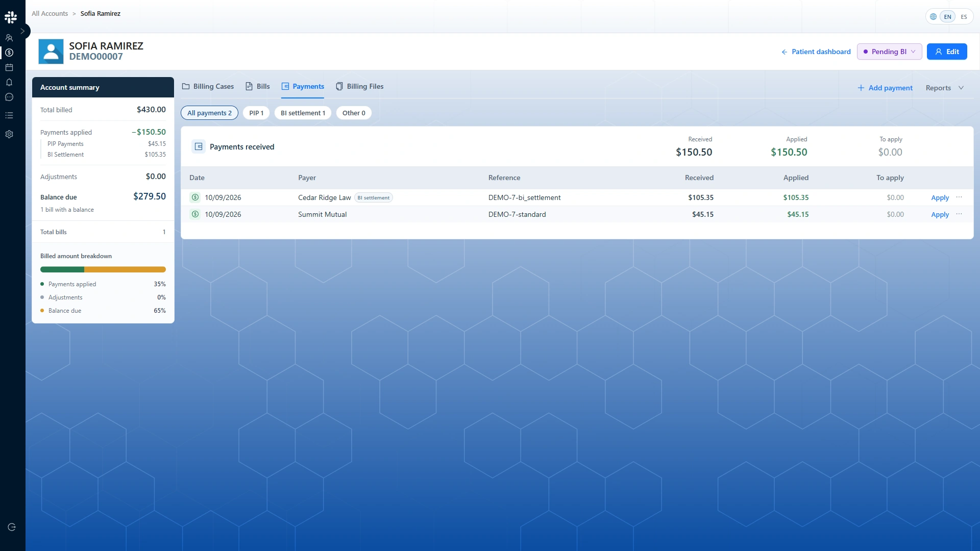Open the Pending BI status dropdown
Viewport: 980px width, 551px height.
[x=889, y=52]
